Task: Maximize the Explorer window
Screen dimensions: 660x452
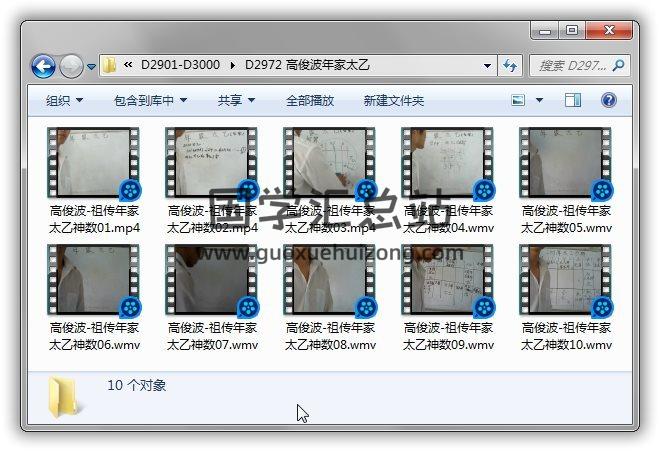Action: pos(572,31)
